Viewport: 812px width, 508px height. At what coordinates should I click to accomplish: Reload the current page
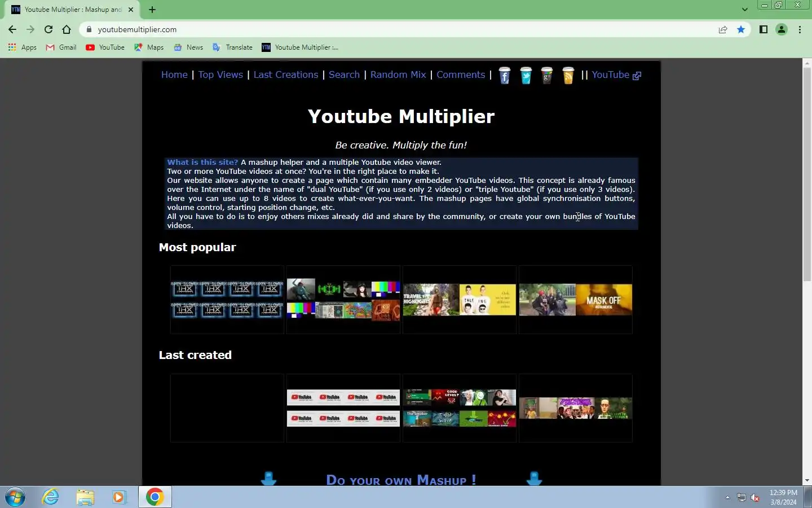coord(48,29)
